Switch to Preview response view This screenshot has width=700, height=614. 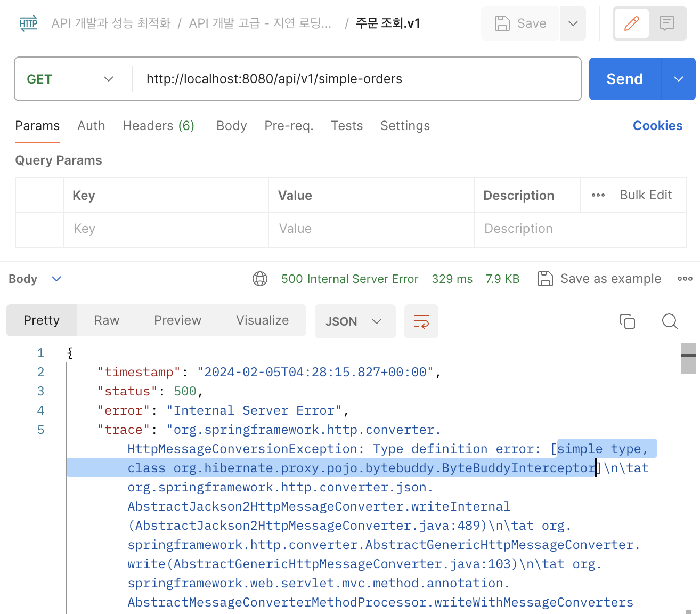coord(177,320)
